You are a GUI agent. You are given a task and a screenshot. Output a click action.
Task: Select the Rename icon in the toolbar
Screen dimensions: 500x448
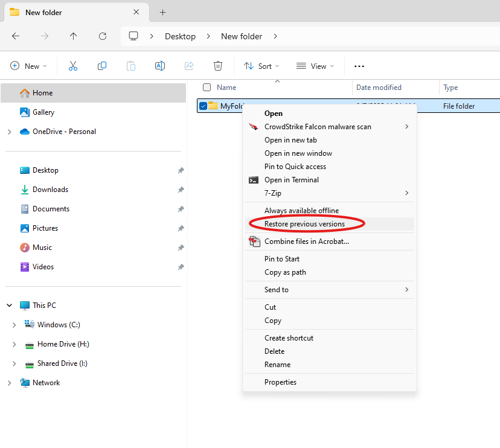tap(159, 66)
